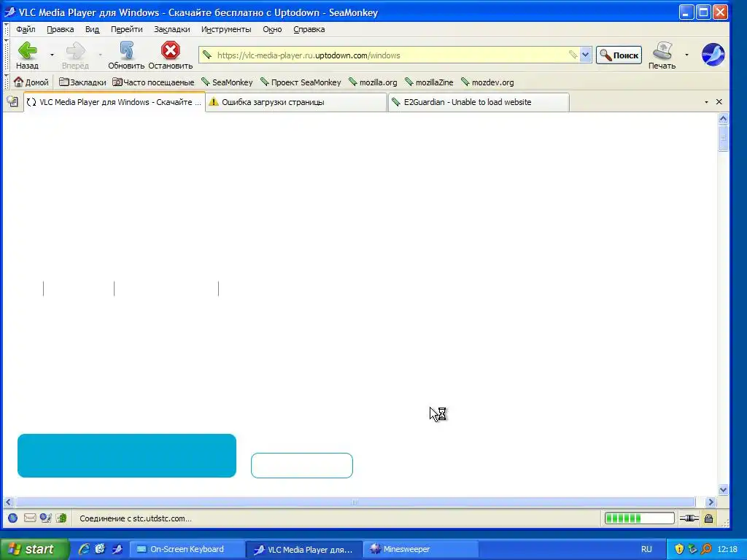Expand the URL history dropdown arrow

point(586,55)
